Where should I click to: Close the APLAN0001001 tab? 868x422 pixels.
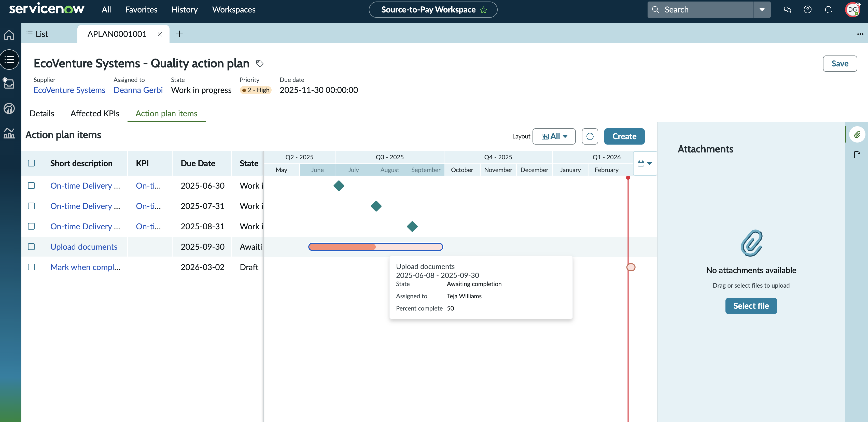click(160, 34)
